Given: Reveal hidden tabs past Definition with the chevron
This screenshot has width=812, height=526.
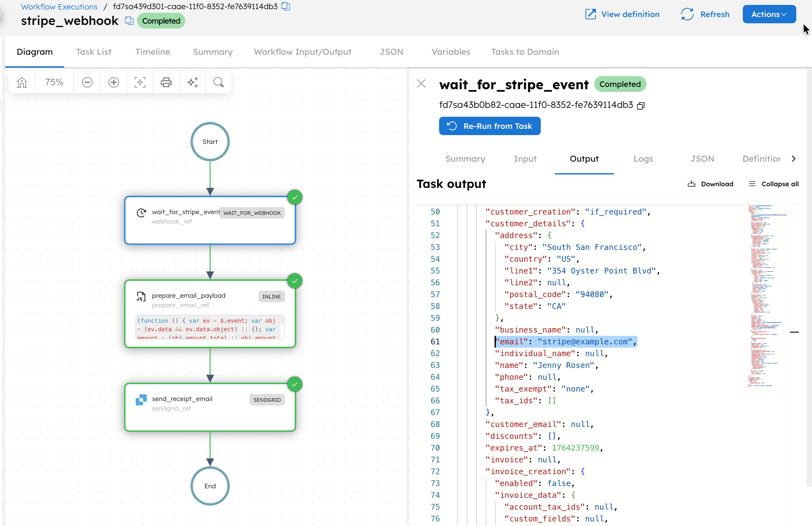Looking at the screenshot, I should [x=794, y=158].
